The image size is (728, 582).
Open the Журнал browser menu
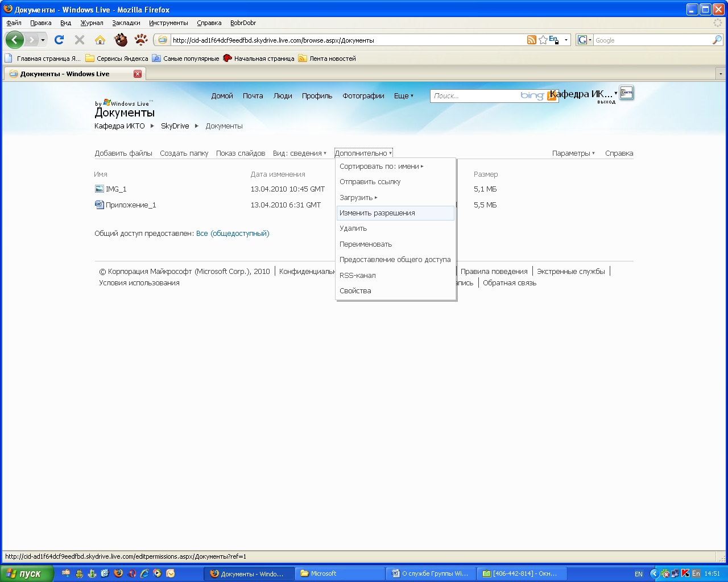[92, 23]
